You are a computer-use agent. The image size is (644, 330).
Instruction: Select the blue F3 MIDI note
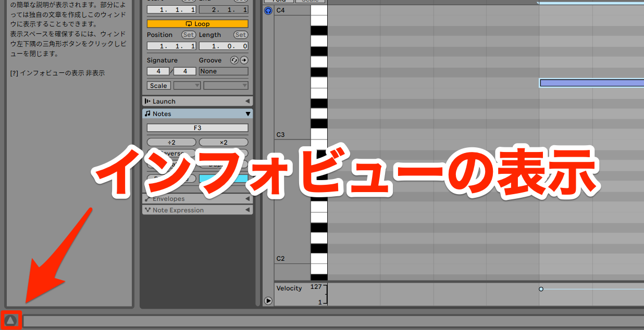[x=592, y=83]
